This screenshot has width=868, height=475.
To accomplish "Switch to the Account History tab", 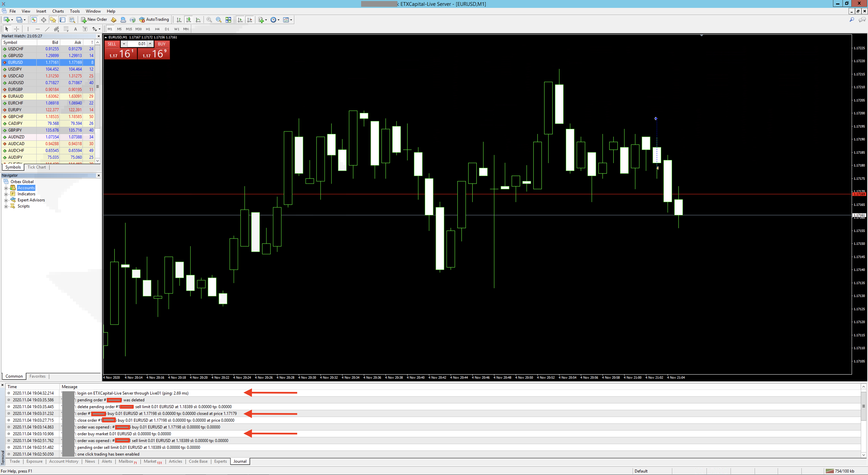I will (x=63, y=462).
